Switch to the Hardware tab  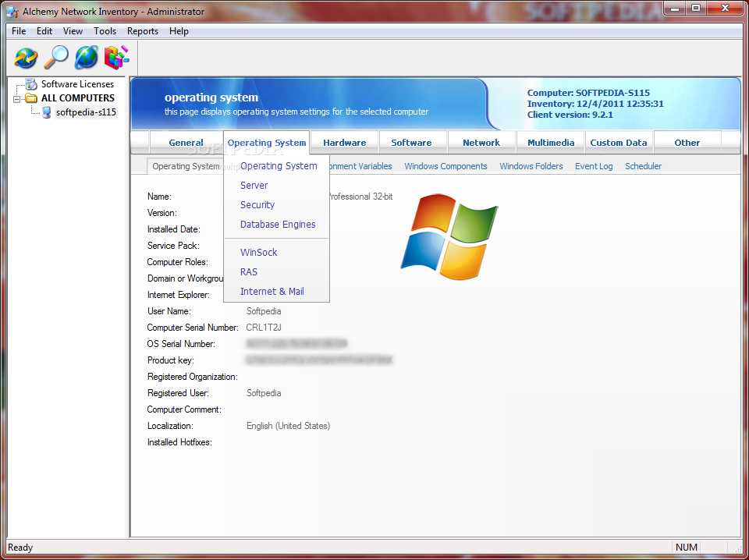[x=344, y=142]
